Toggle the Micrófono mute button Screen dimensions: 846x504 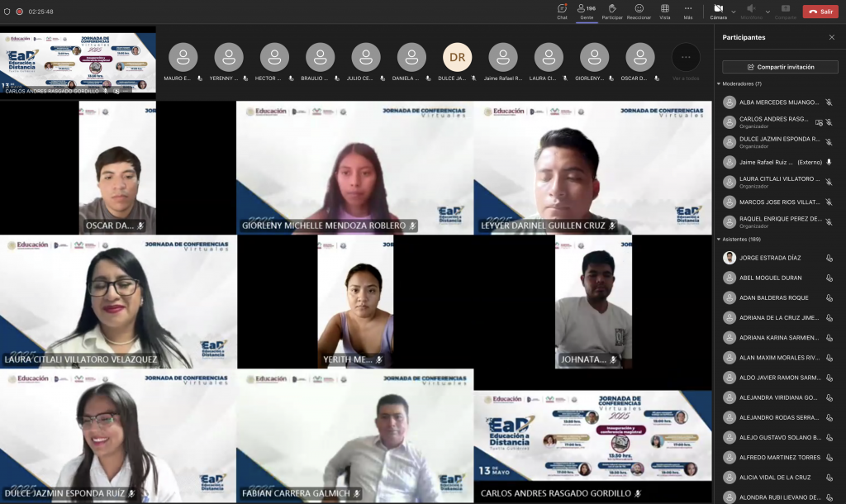[751, 12]
